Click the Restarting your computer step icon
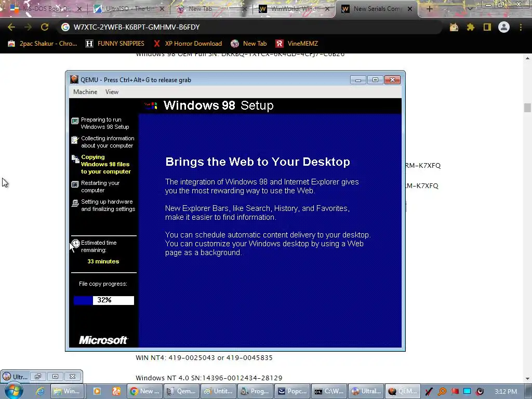 (x=75, y=184)
